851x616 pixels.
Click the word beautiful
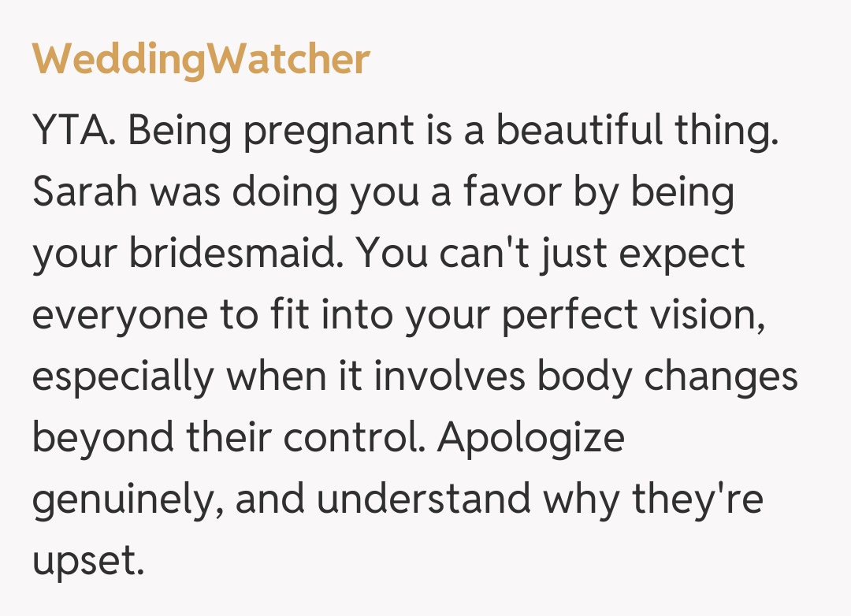[574, 131]
